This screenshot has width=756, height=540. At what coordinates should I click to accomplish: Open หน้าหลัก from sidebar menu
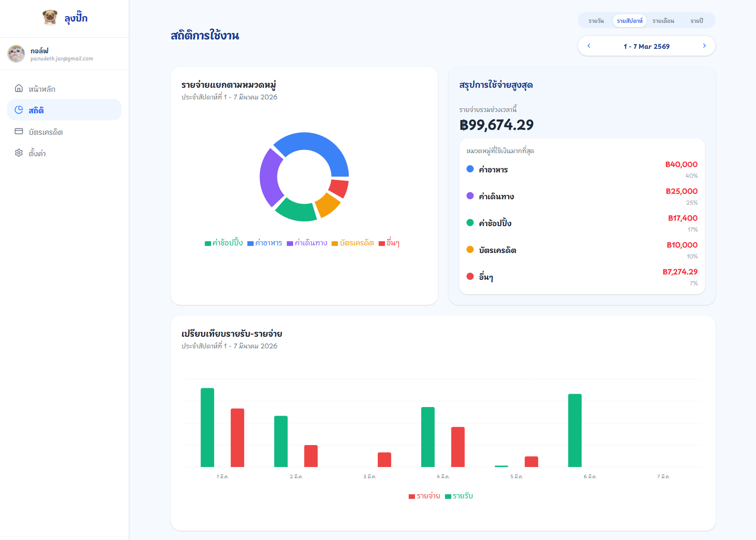click(x=42, y=89)
